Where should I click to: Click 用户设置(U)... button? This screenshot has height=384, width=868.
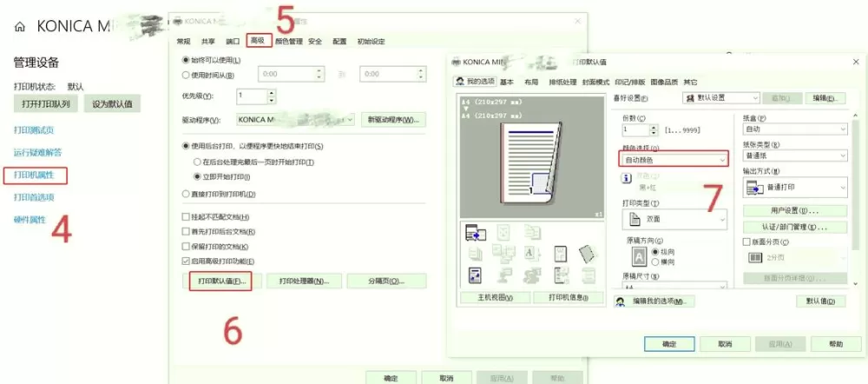795,211
